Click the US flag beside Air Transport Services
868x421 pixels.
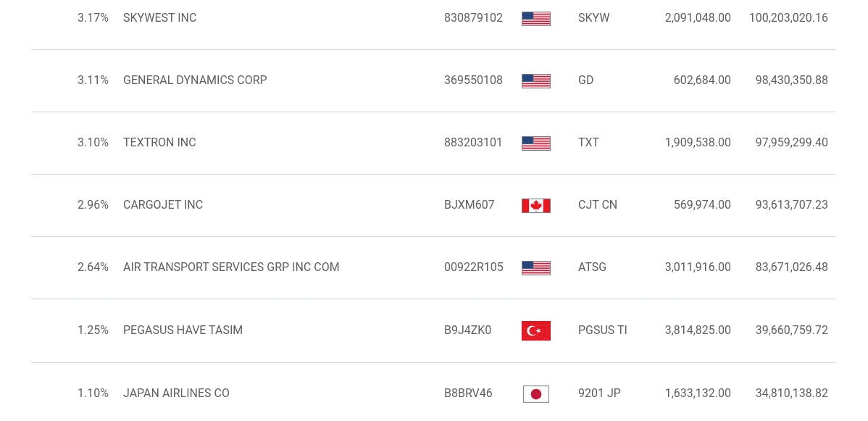(x=536, y=267)
